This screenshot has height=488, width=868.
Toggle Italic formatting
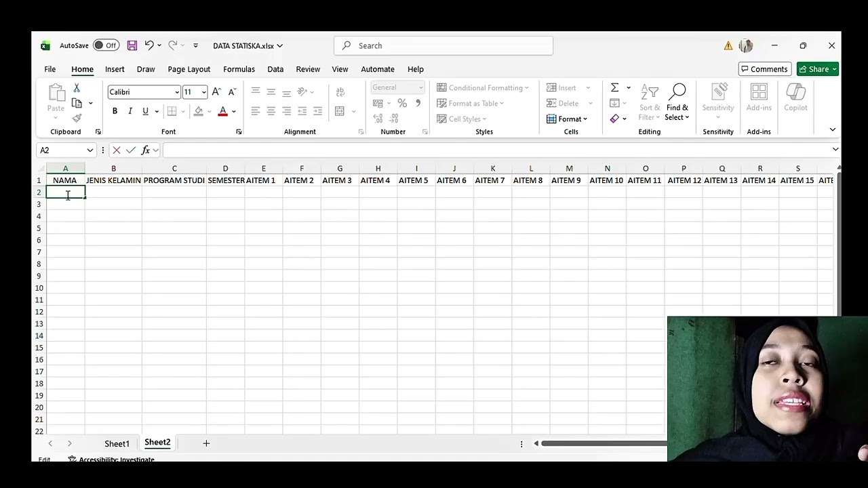tap(130, 111)
